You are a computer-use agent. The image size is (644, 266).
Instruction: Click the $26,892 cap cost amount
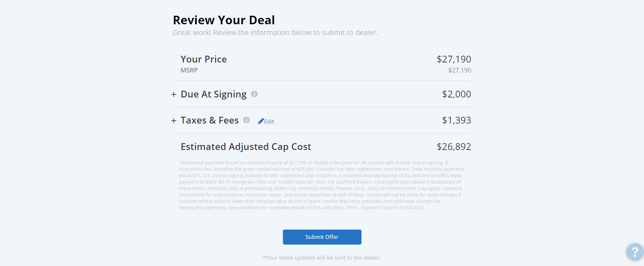point(454,147)
